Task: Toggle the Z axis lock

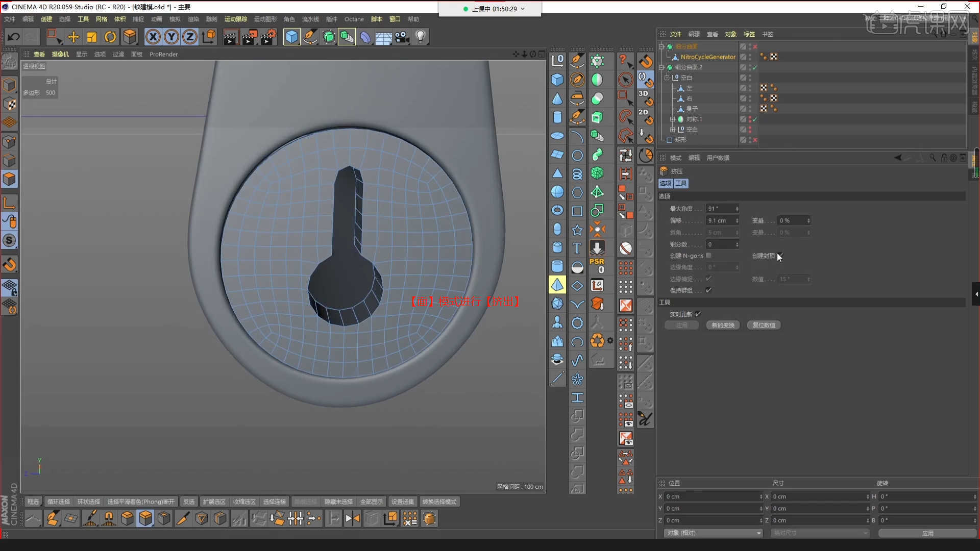Action: click(190, 37)
